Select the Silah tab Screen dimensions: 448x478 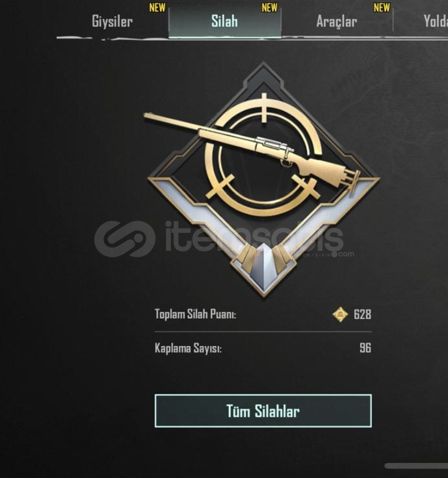point(224,21)
